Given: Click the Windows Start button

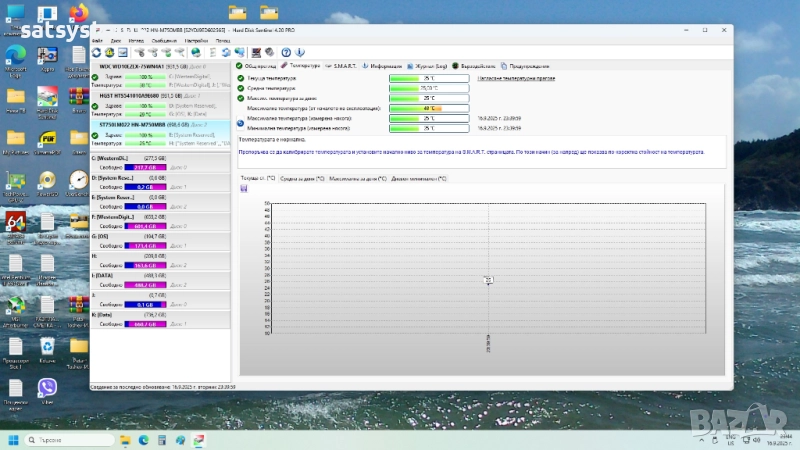Looking at the screenshot, I should pyautogui.click(x=14, y=440).
